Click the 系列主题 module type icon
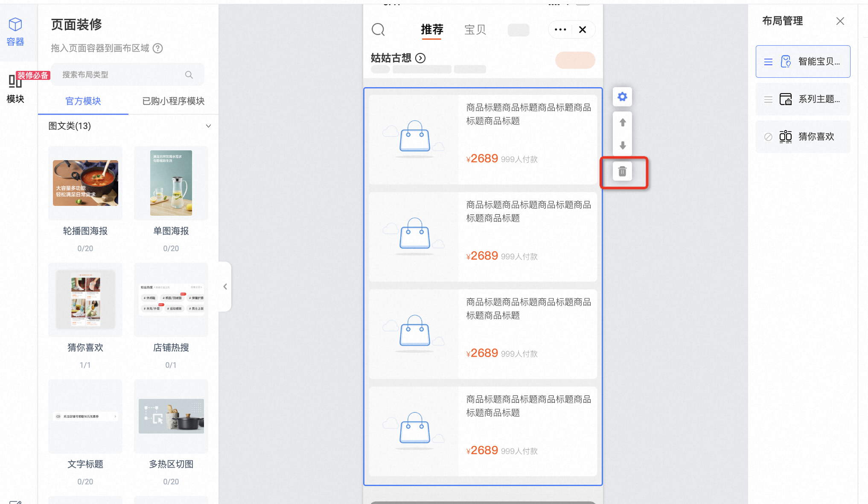 [x=786, y=99]
